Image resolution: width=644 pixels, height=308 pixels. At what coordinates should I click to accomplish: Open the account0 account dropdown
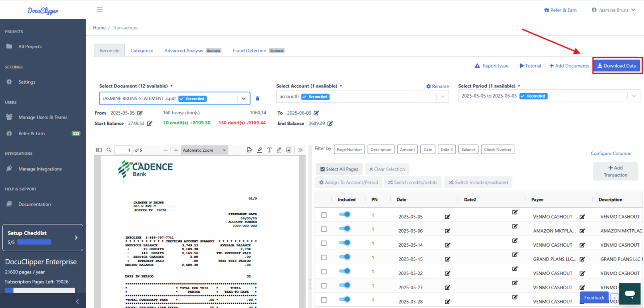tap(362, 97)
